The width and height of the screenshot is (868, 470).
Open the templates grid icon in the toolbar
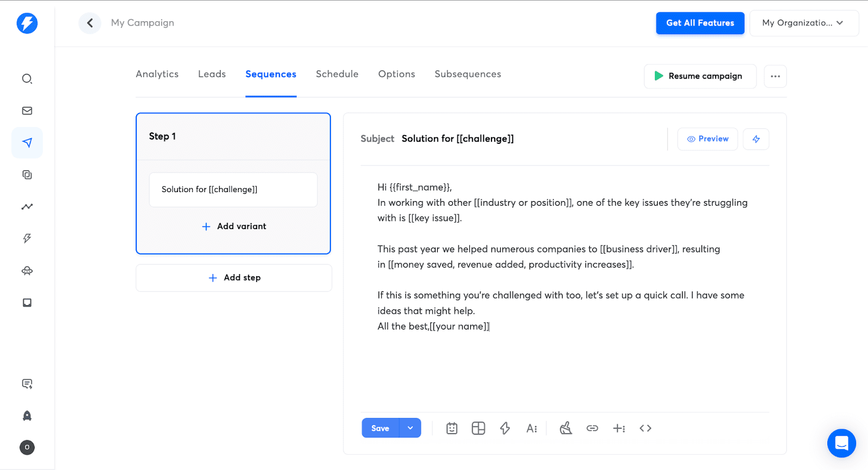(478, 428)
